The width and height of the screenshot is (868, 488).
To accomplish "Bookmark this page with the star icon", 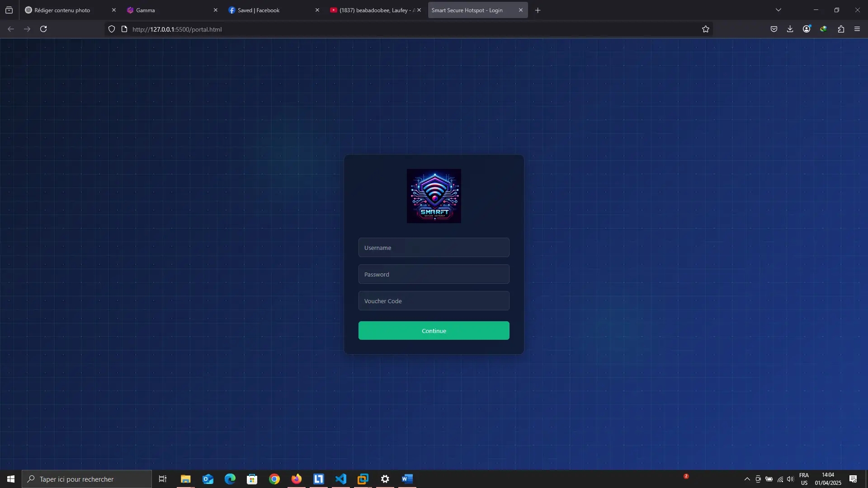I will pos(706,29).
